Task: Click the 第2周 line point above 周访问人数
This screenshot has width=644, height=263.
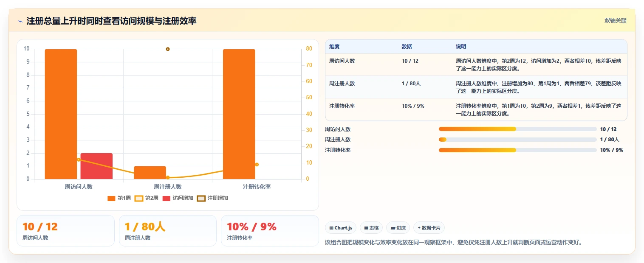Action: click(79, 159)
